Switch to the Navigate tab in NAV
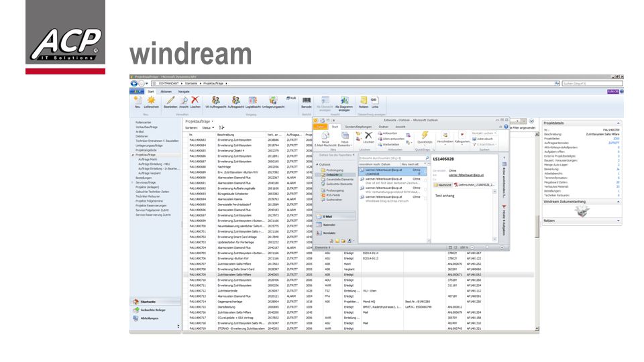 (x=184, y=92)
